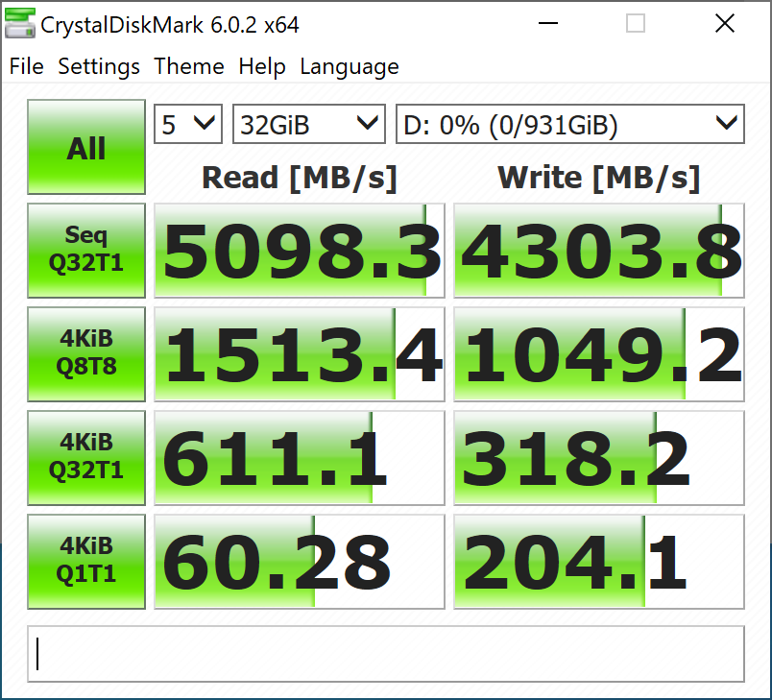
Task: Select the Seq read result 5098.3
Action: click(x=300, y=251)
